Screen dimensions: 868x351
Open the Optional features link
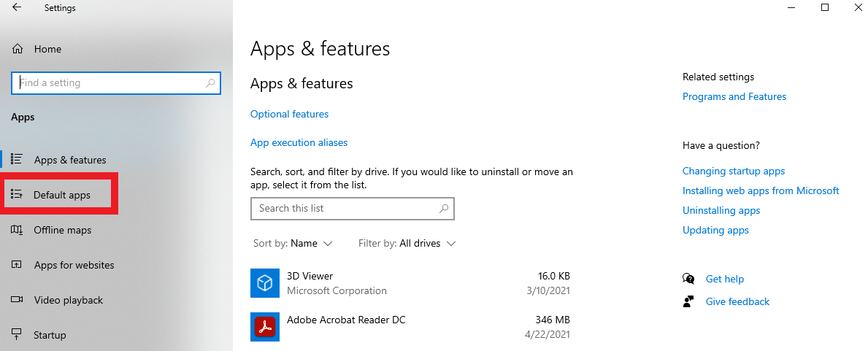tap(289, 114)
